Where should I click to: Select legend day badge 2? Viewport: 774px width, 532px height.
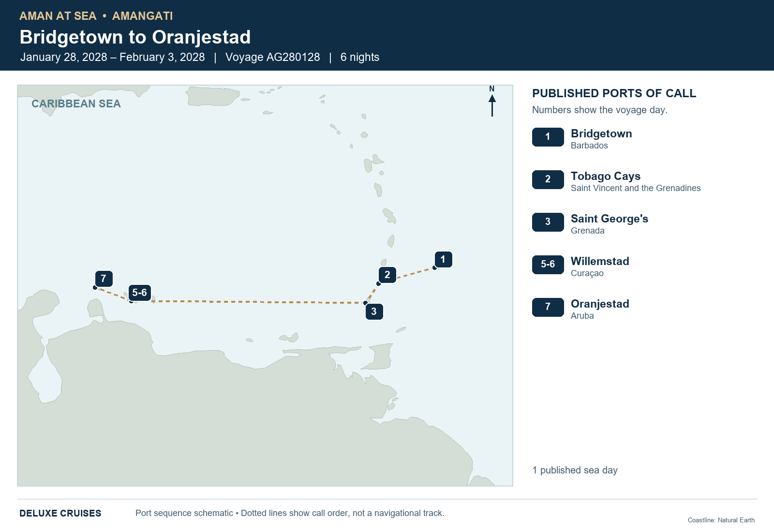pos(548,179)
